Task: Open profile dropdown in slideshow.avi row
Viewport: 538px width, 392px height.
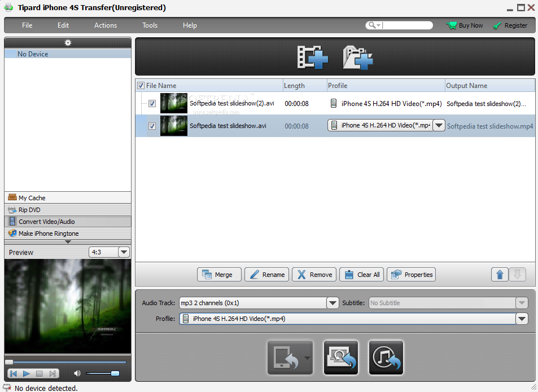Action: 439,125
